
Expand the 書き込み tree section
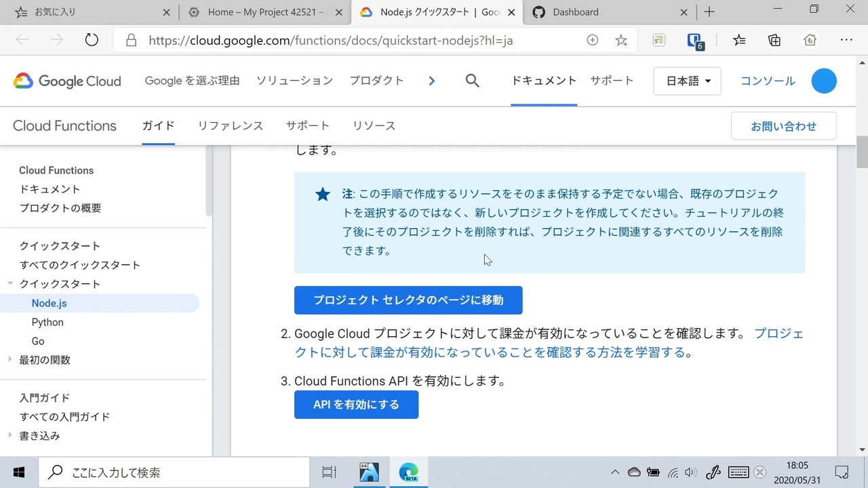(10, 436)
